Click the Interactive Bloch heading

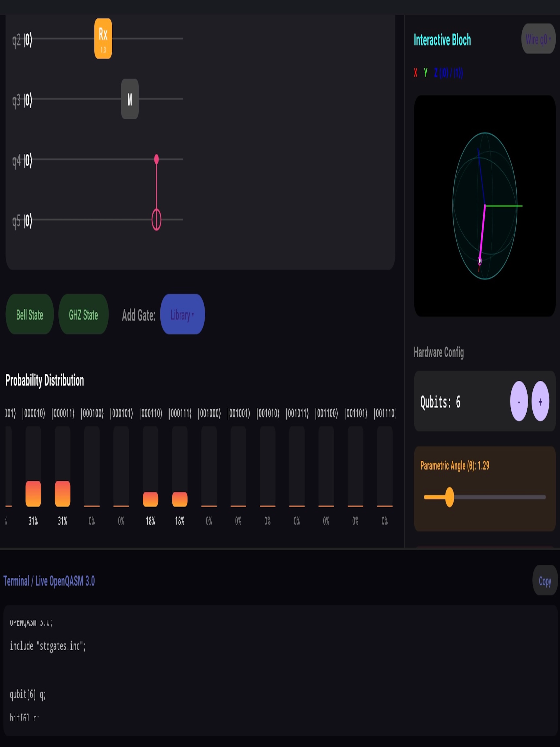click(x=442, y=40)
